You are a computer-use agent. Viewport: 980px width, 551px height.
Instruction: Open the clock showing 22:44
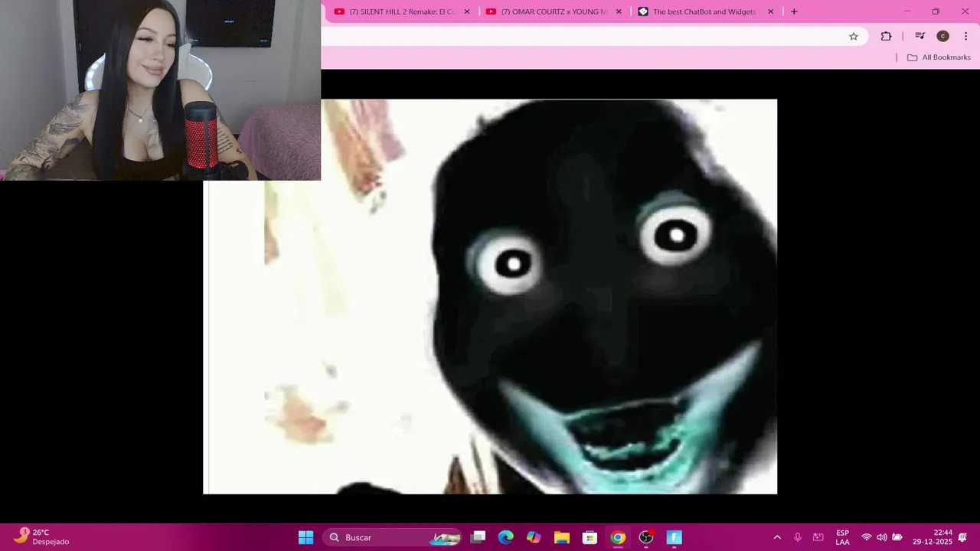point(932,537)
